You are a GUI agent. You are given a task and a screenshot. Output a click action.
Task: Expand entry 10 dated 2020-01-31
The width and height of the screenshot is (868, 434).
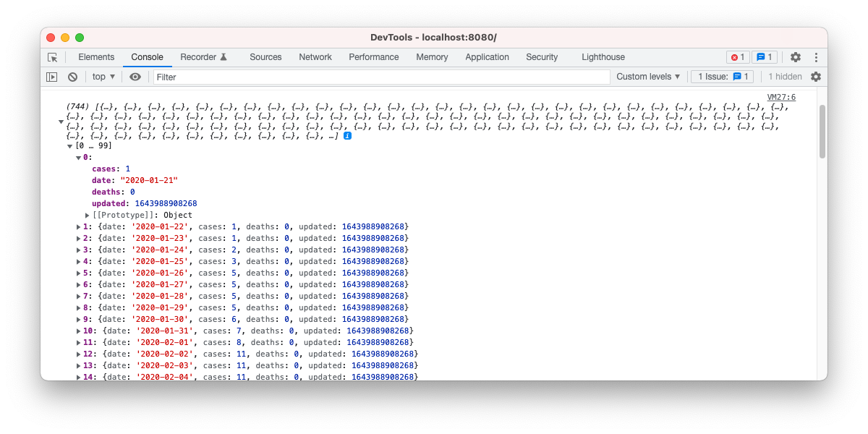click(x=79, y=331)
